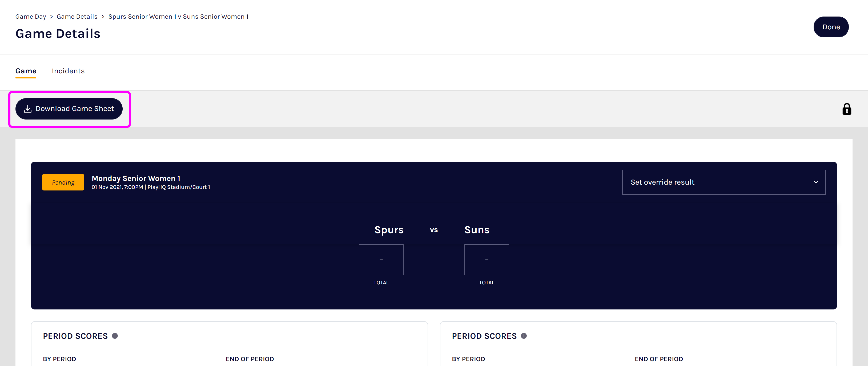Click the download arrow icon
The width and height of the screenshot is (868, 366).
[28, 109]
